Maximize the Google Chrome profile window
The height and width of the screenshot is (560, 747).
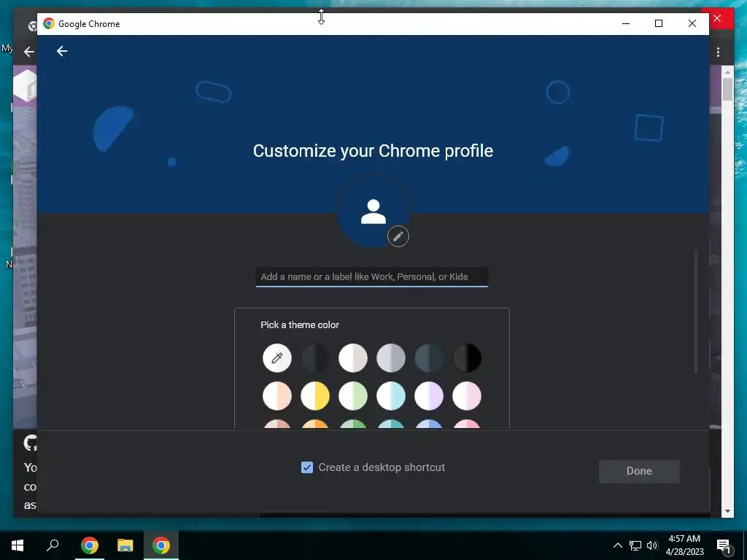[659, 23]
